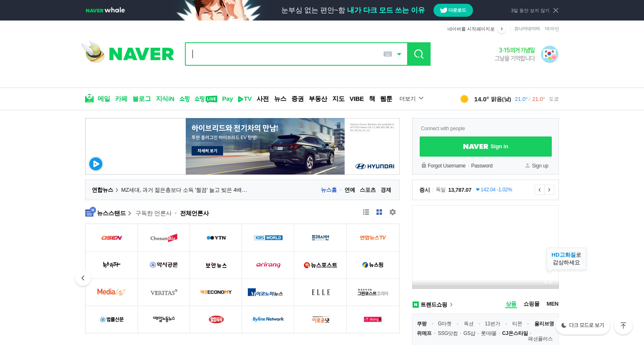The image size is (644, 345).
Task: Click 3일 동안 보지 않기 text
Action: (x=530, y=10)
